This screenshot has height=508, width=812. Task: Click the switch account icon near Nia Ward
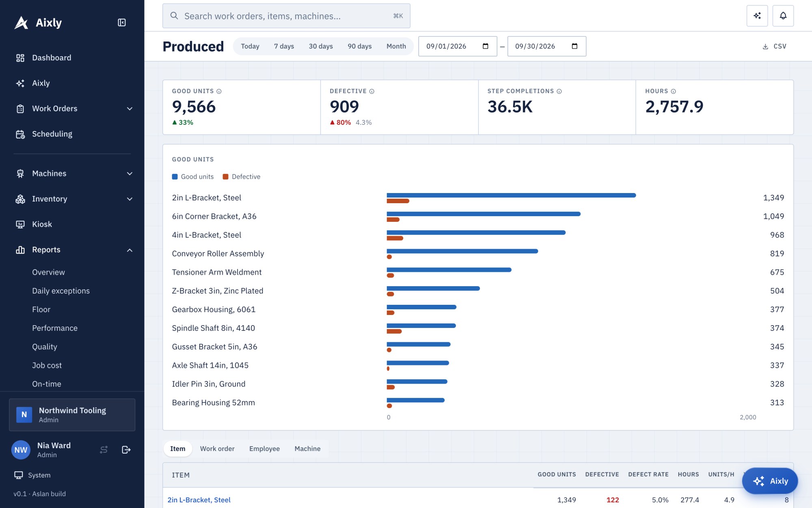click(x=104, y=449)
